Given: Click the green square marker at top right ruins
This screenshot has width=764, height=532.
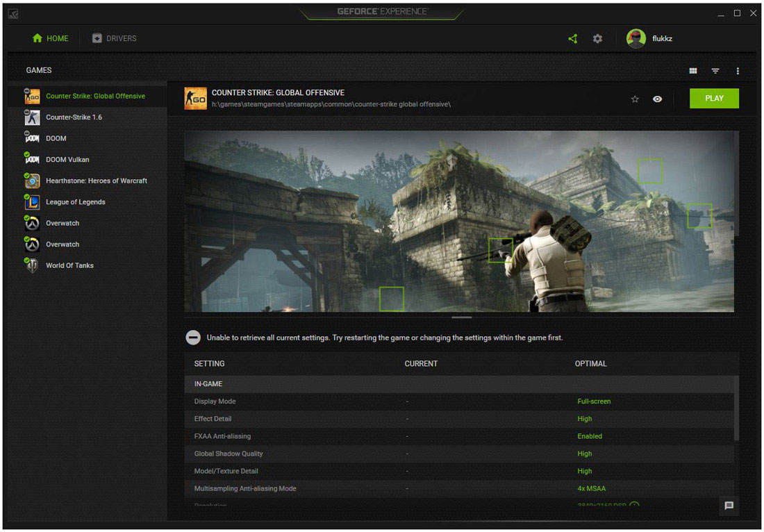Looking at the screenshot, I should coord(649,171).
